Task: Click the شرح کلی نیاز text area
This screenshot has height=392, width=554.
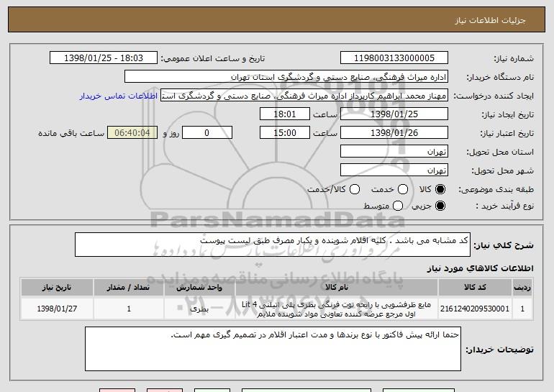Action: [x=273, y=245]
